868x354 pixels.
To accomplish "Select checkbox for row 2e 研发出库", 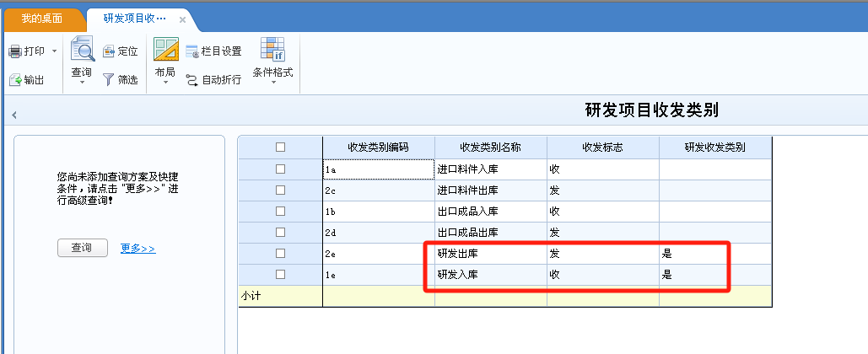I will [x=280, y=253].
